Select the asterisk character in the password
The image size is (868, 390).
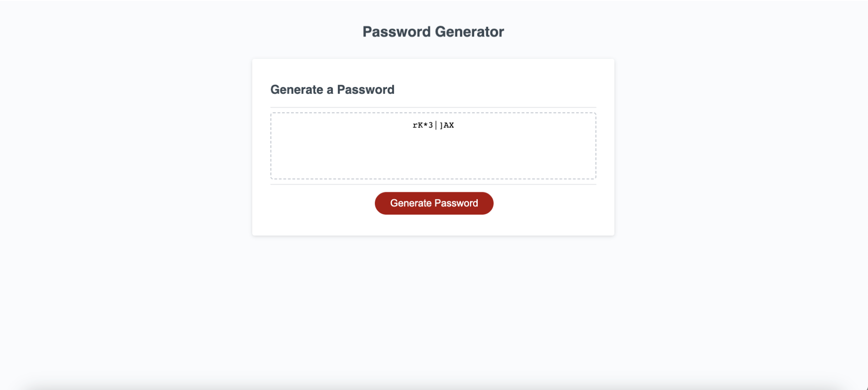pos(426,125)
